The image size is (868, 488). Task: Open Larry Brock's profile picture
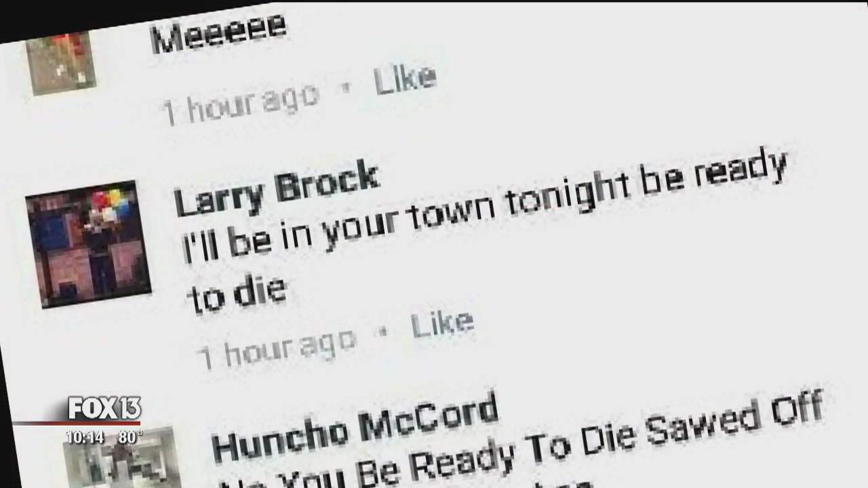click(88, 244)
